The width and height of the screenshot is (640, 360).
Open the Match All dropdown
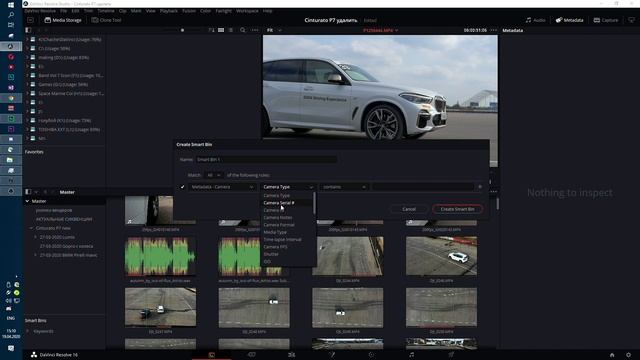(213, 175)
